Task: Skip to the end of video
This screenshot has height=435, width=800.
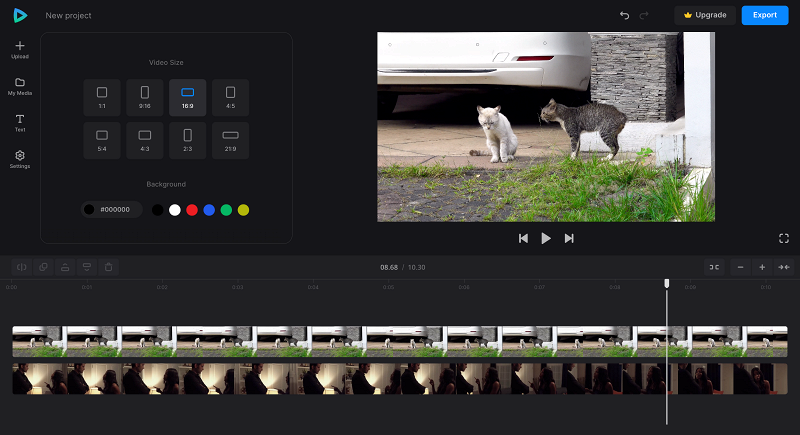Action: pos(569,238)
